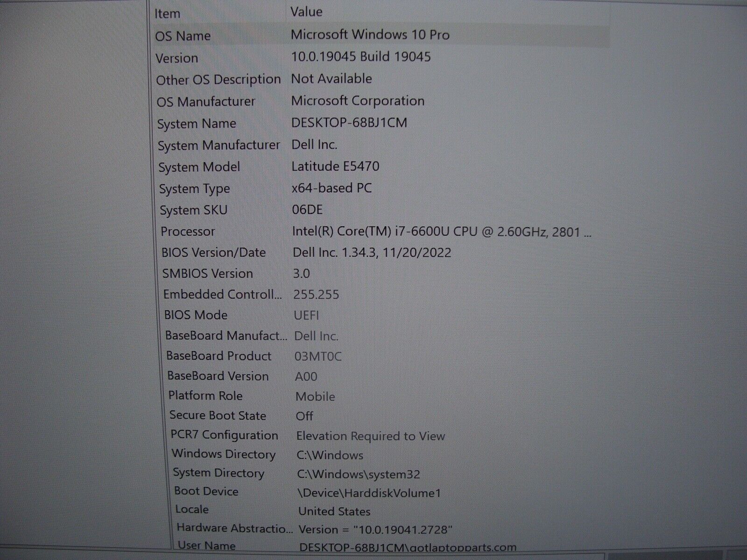747x560 pixels.
Task: Select the Boot Device row label
Action: pos(206,491)
